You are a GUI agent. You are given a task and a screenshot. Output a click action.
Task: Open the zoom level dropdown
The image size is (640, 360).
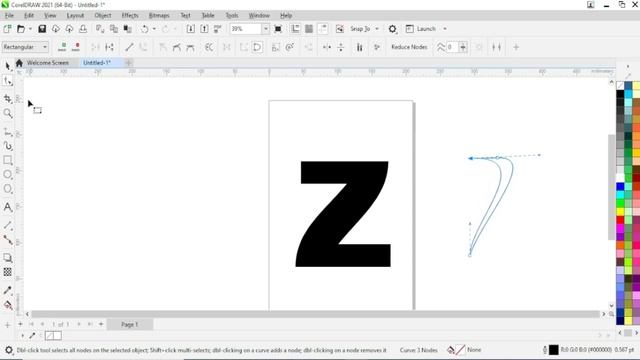(x=266, y=29)
